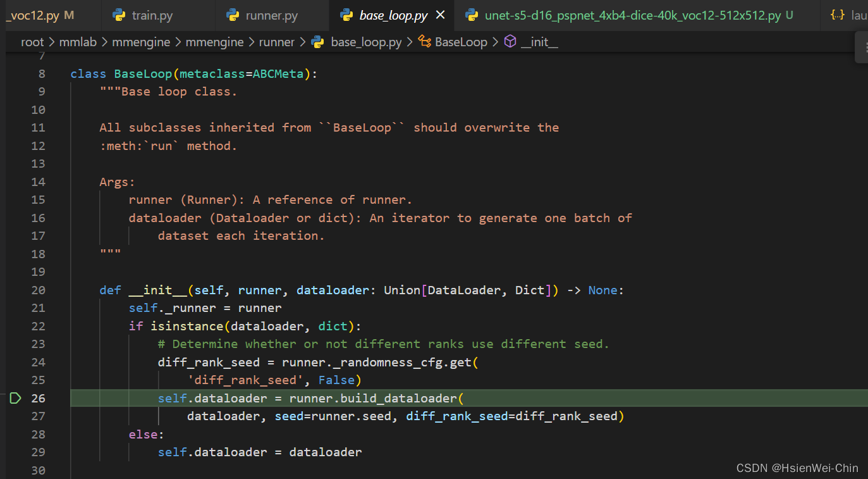
Task: Click the JSON braces icon on last tab
Action: pos(837,15)
